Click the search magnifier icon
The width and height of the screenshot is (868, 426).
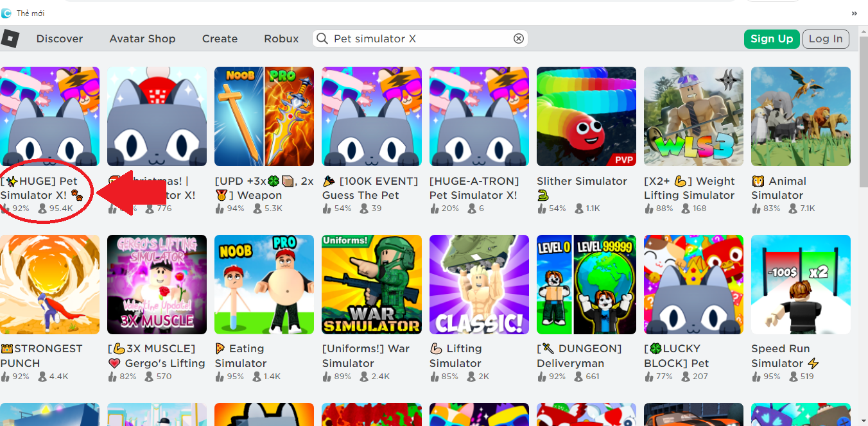point(323,38)
